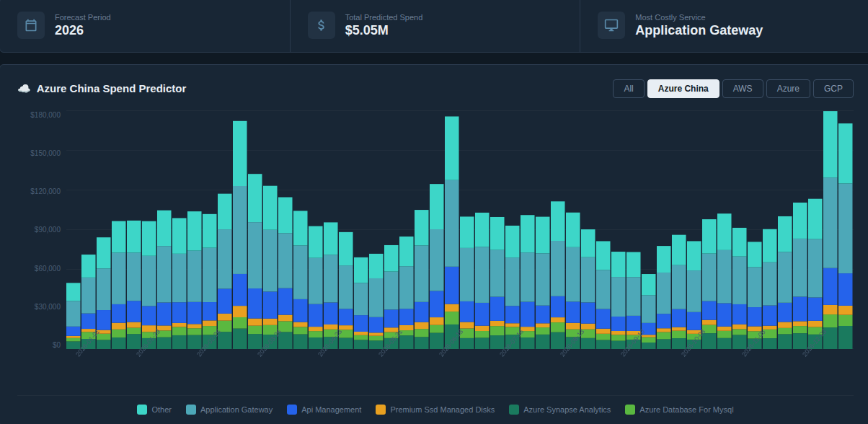Screen dimensions: 868x424
Task: Click the $120,000 y-axis label
Action: (x=45, y=191)
